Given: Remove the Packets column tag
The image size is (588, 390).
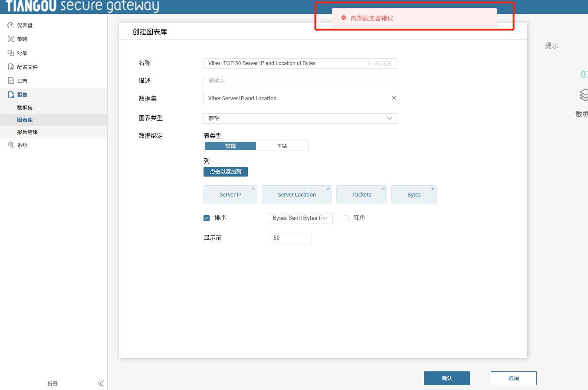Looking at the screenshot, I should pyautogui.click(x=382, y=188).
